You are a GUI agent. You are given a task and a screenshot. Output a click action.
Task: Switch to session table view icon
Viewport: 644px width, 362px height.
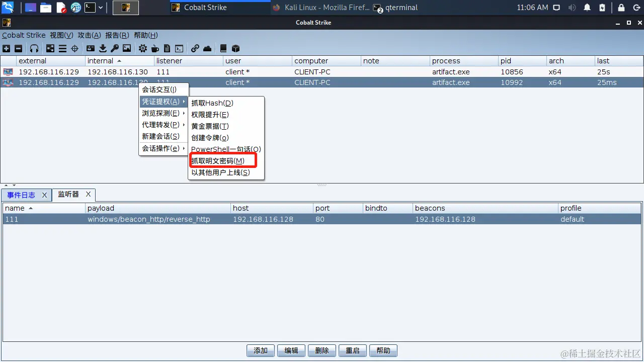tap(62, 48)
